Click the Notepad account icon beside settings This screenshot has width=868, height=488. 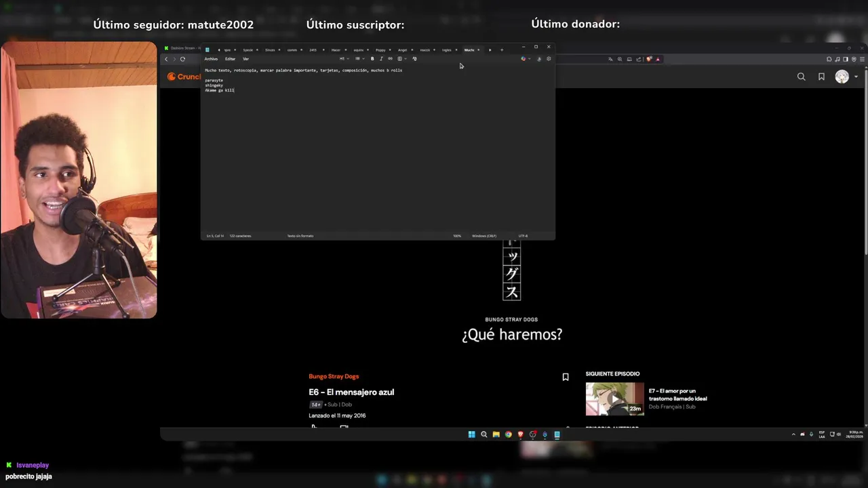pos(539,59)
